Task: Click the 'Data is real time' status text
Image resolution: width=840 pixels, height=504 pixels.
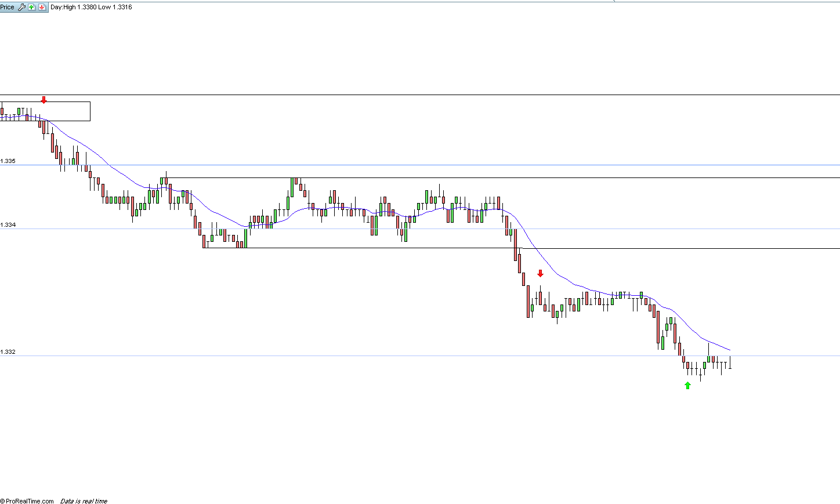Action: pyautogui.click(x=84, y=501)
